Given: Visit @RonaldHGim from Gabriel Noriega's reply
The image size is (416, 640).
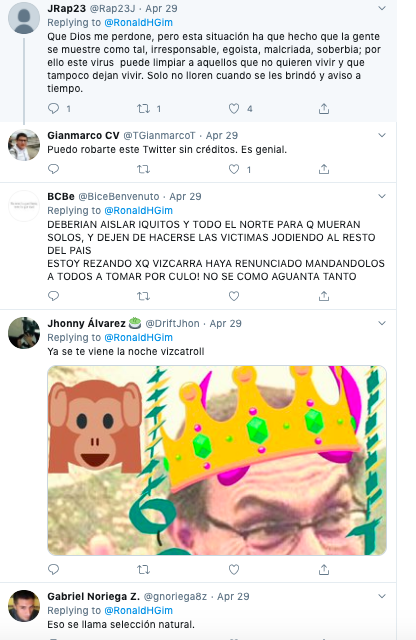Looking at the screenshot, I should coord(139,611).
